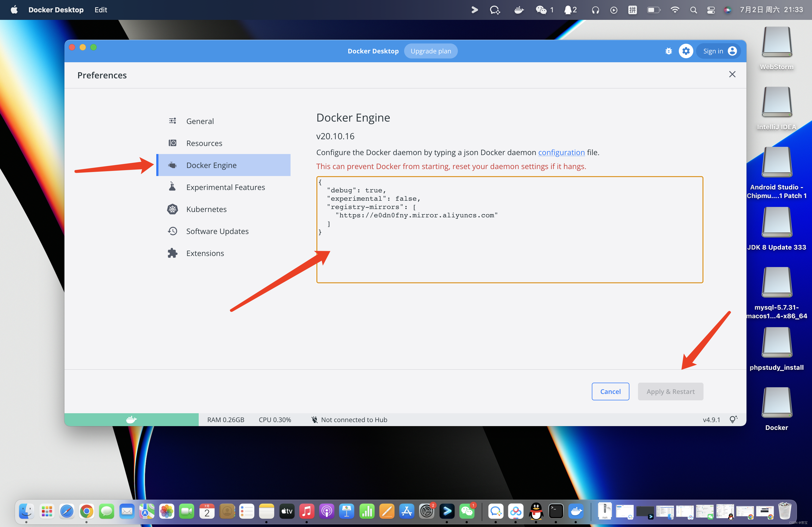Screen dimensions: 812x527
Task: Click the Wi-Fi icon in menu bar
Action: [675, 10]
